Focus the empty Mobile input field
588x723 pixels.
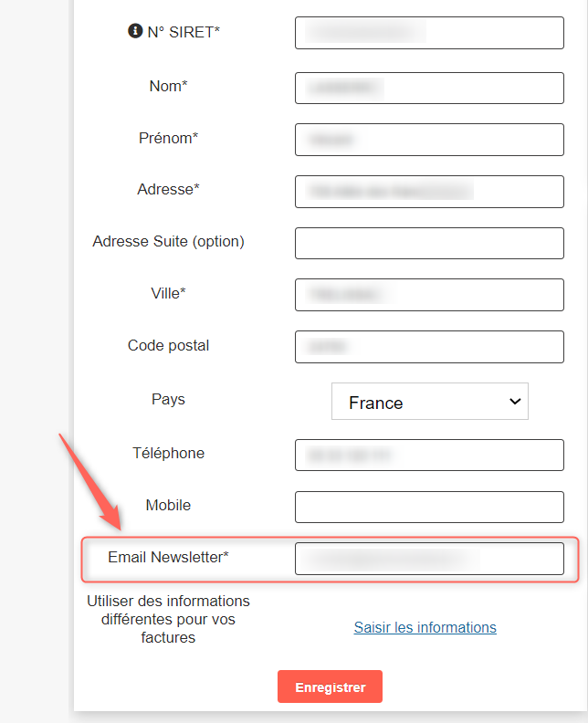pos(429,507)
